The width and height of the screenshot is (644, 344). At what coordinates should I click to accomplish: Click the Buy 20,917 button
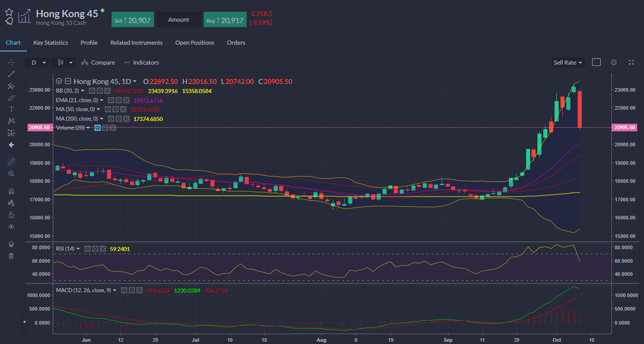(x=225, y=20)
